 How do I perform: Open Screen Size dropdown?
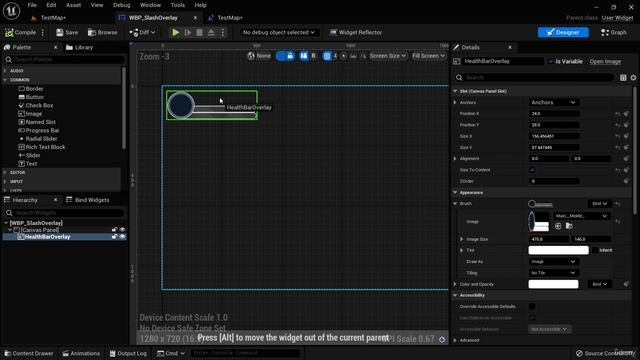coord(388,56)
